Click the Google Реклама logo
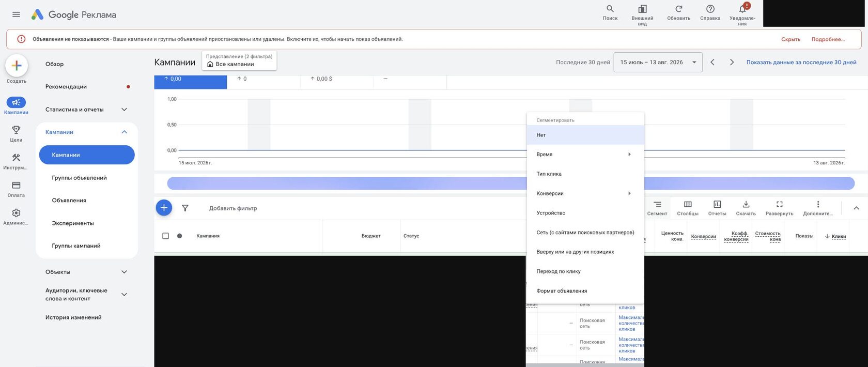This screenshot has height=367, width=868. pos(73,14)
